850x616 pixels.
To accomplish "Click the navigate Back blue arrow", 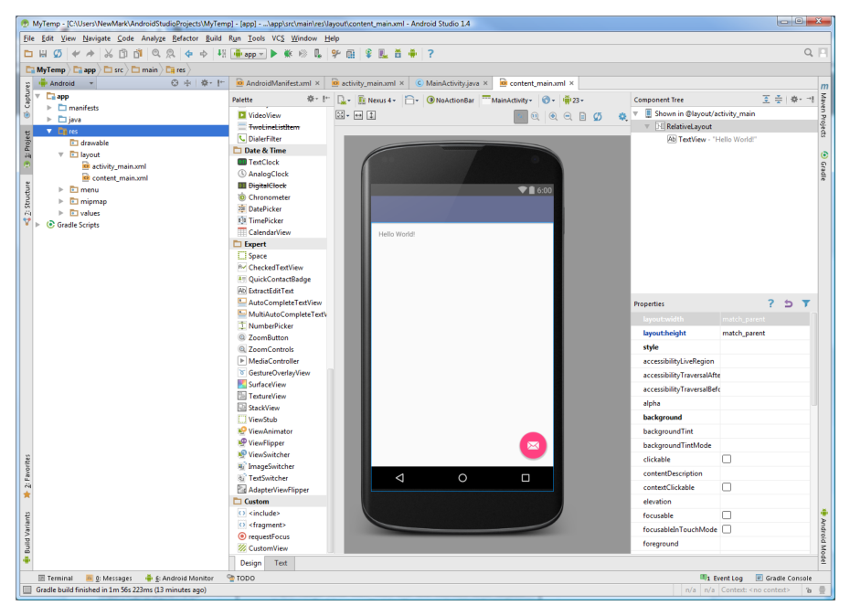I will [x=188, y=54].
